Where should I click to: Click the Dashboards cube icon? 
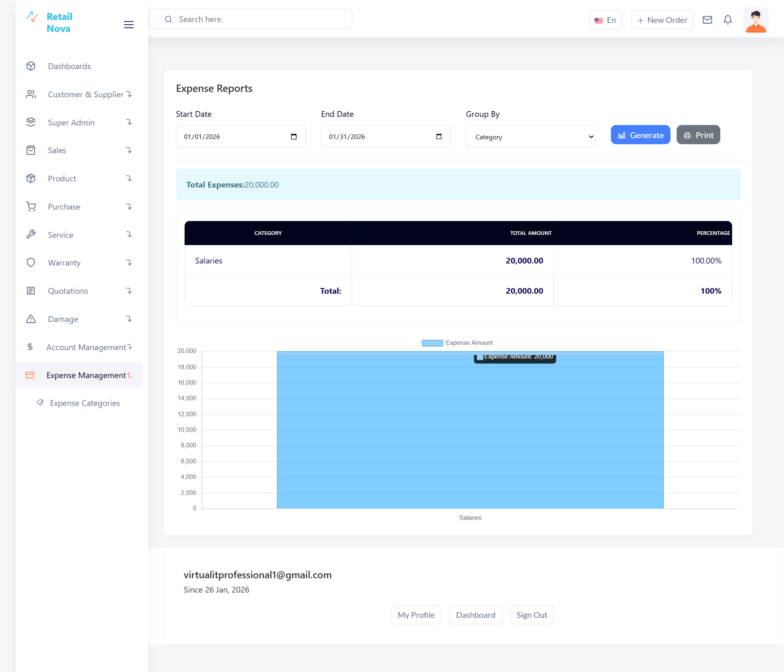(x=31, y=66)
